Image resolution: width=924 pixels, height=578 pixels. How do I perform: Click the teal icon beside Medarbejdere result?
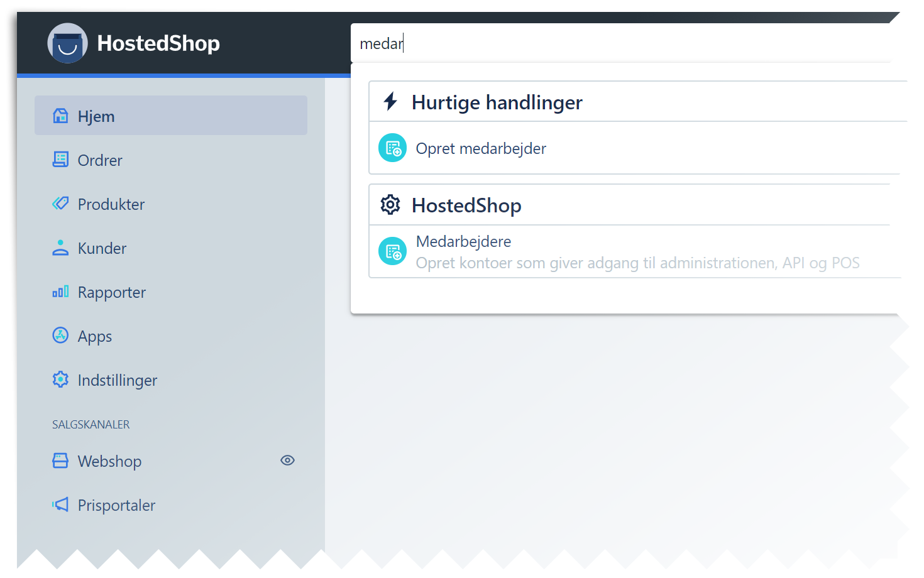click(x=393, y=251)
